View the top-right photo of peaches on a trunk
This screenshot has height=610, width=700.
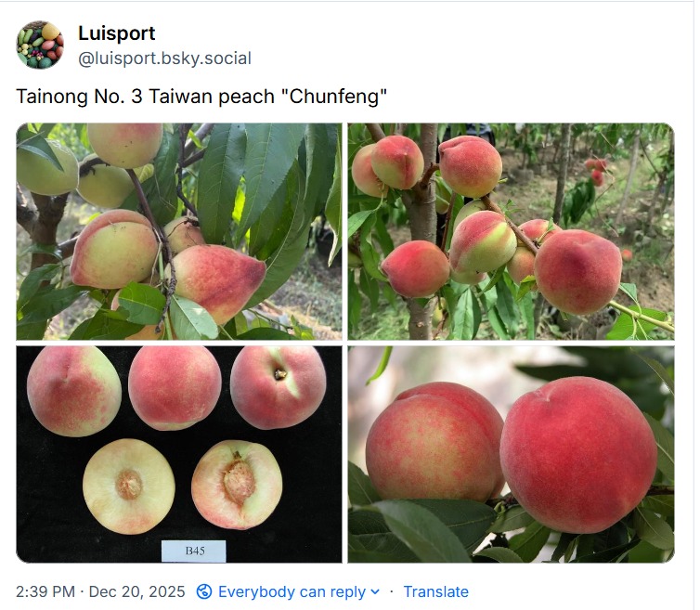tap(512, 231)
